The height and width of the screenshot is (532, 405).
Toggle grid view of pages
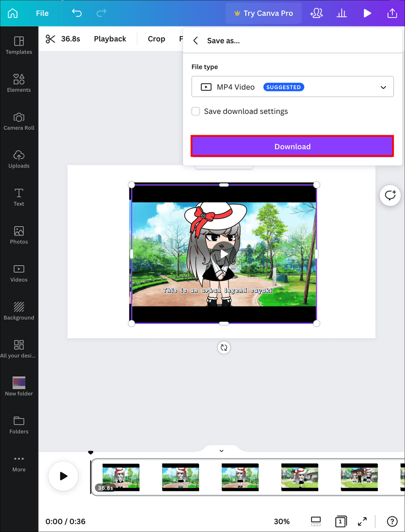316,521
